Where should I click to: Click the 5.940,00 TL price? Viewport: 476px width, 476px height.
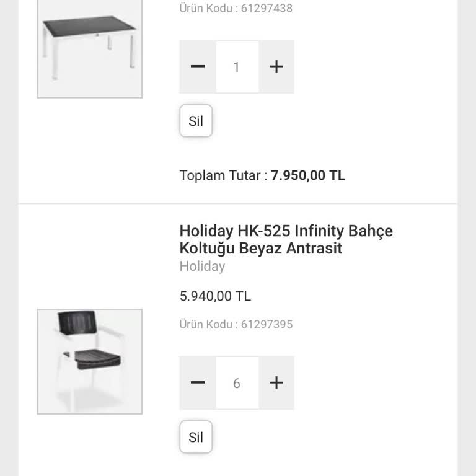(215, 296)
